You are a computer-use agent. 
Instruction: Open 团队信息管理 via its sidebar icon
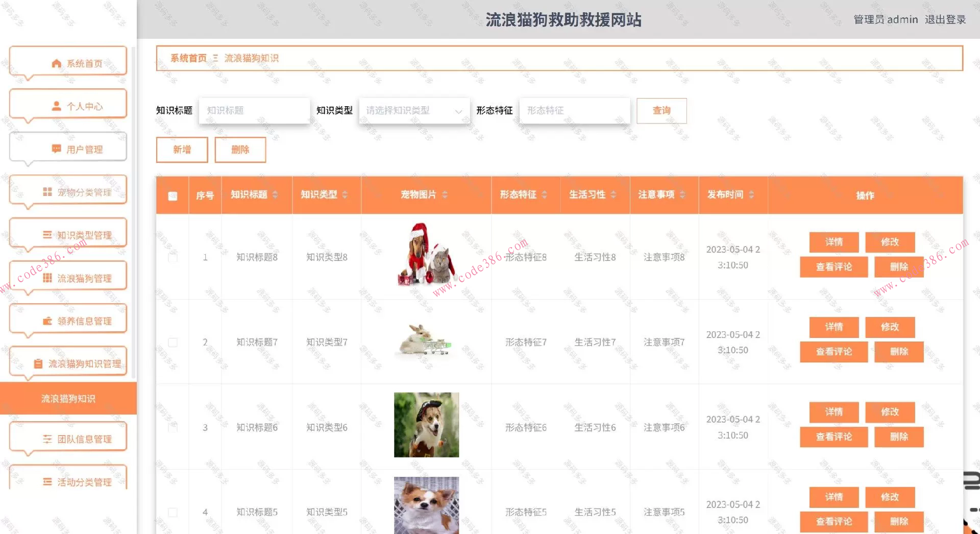click(46, 437)
